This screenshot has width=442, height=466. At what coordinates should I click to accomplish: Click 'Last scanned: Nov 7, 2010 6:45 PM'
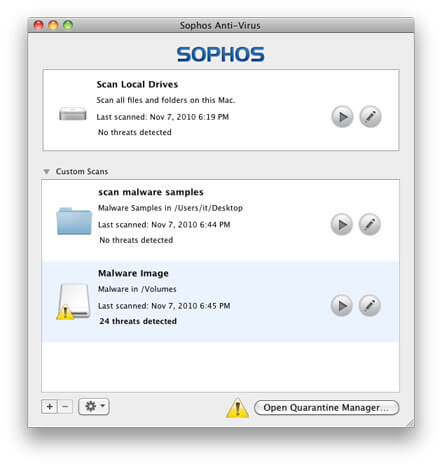click(x=164, y=306)
